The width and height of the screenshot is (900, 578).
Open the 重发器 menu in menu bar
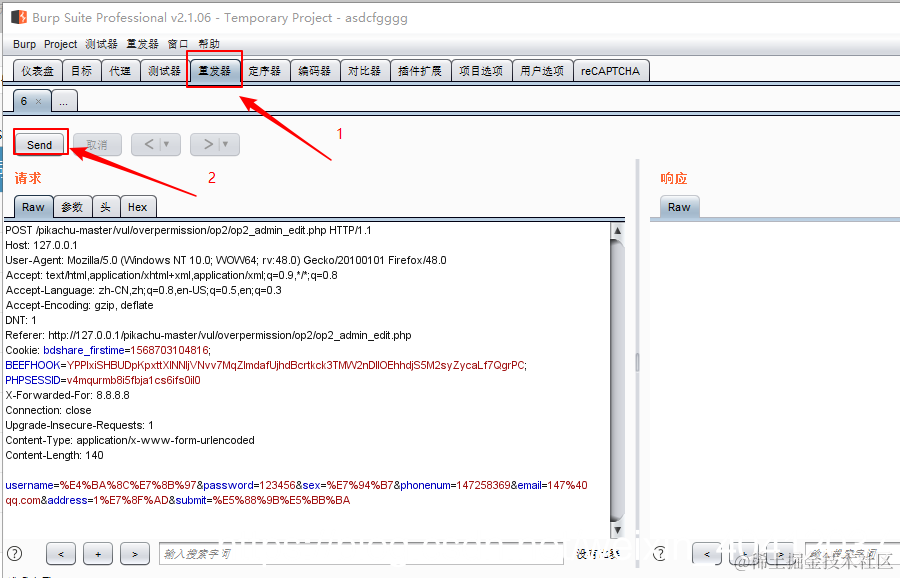142,44
